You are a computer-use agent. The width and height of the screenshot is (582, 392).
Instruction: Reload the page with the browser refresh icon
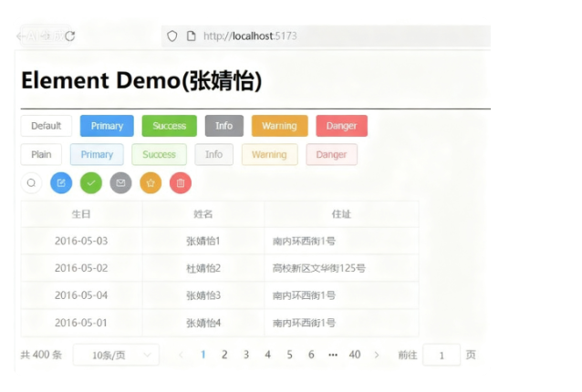click(x=69, y=36)
